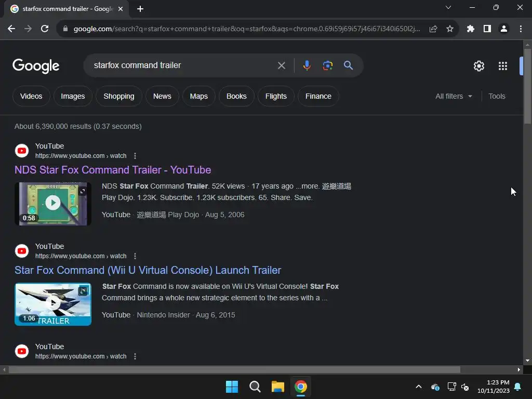
Task: Play the 0:58 NDS trailer thumbnail
Action: 53,204
